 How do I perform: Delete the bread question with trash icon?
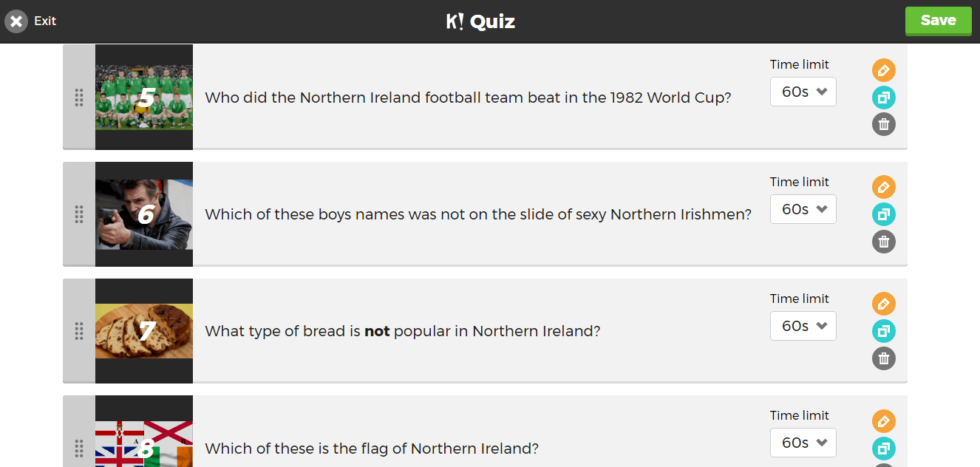(883, 358)
